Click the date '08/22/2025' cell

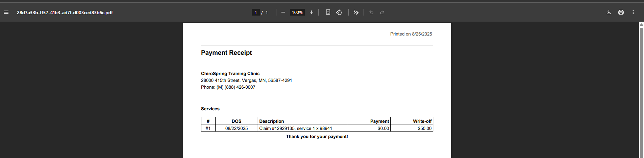coord(237,128)
